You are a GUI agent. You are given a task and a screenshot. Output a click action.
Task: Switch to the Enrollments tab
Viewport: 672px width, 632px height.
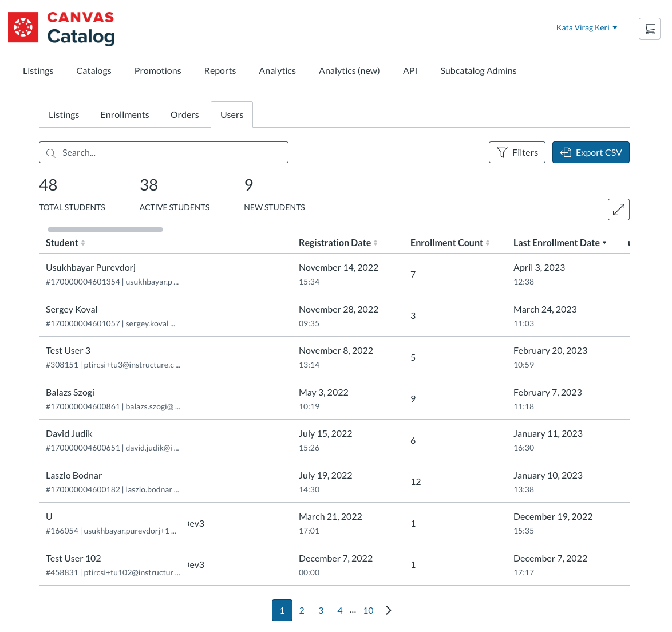pos(125,115)
